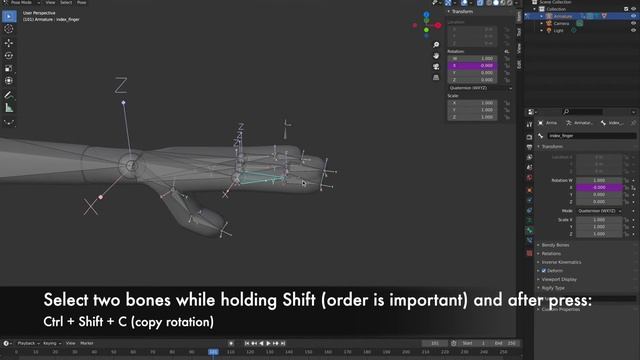Open the Bone Constraints properties tab icon

pos(529,241)
